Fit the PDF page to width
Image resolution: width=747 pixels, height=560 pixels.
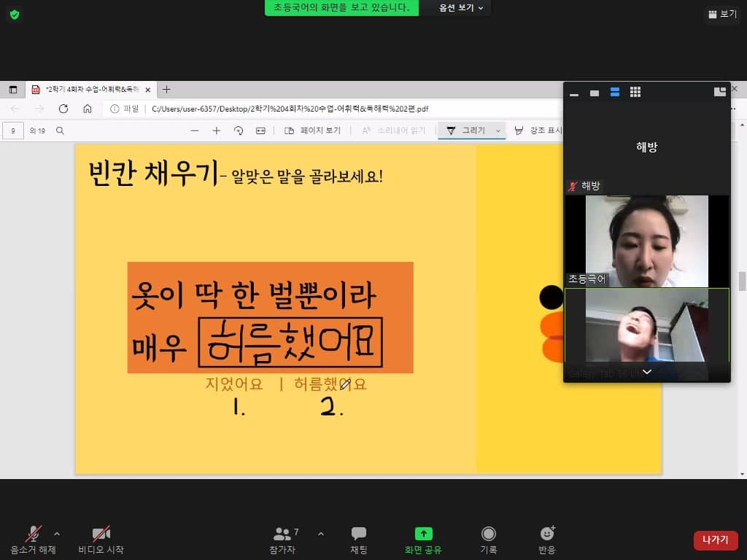[260, 131]
